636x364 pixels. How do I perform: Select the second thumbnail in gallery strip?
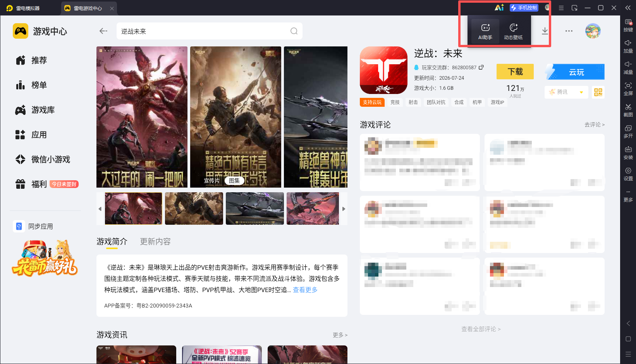tap(194, 208)
